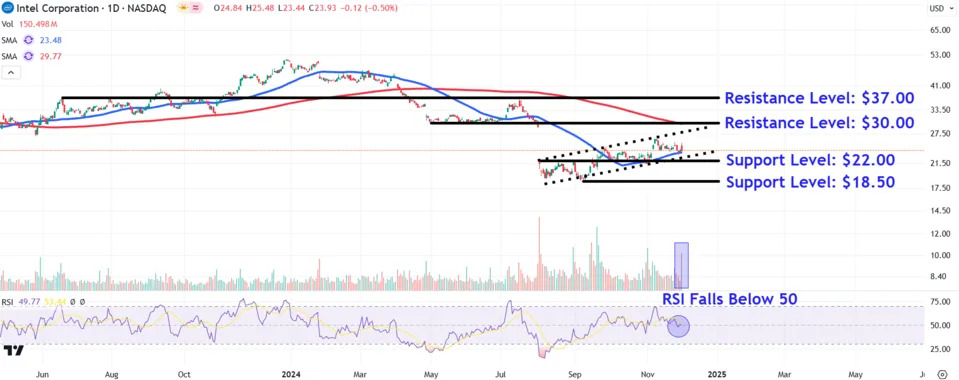Click the Sep label on the time axis
Screen dimensions: 959x380
574,373
